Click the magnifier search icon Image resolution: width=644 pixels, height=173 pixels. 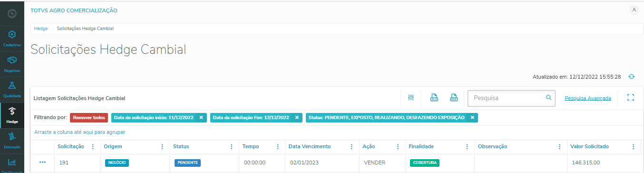[x=549, y=98]
